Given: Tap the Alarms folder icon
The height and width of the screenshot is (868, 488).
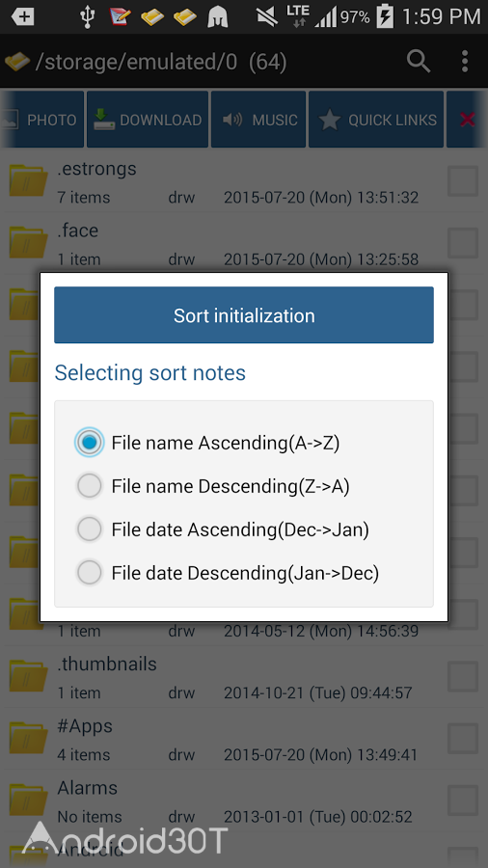Looking at the screenshot, I should (x=28, y=800).
